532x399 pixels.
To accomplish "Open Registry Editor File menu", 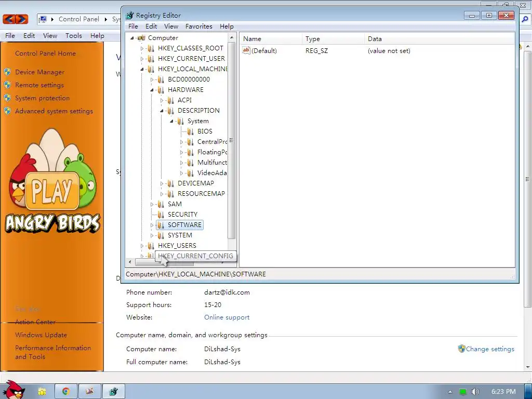I will tap(133, 26).
